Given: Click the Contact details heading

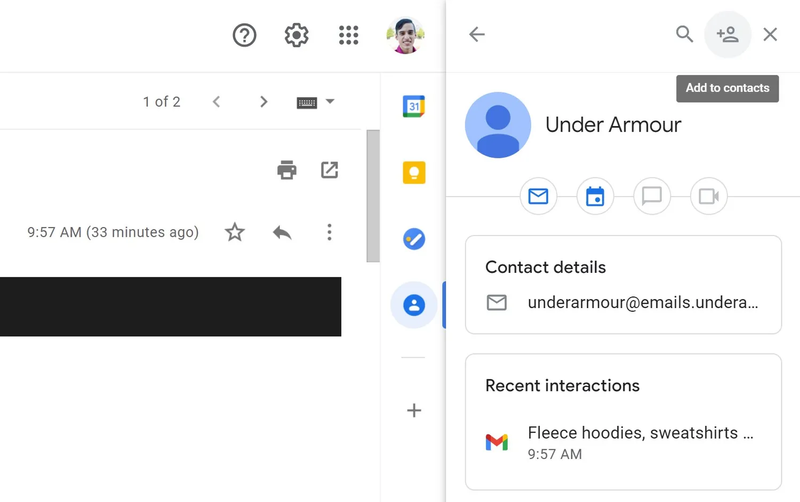Looking at the screenshot, I should point(545,267).
